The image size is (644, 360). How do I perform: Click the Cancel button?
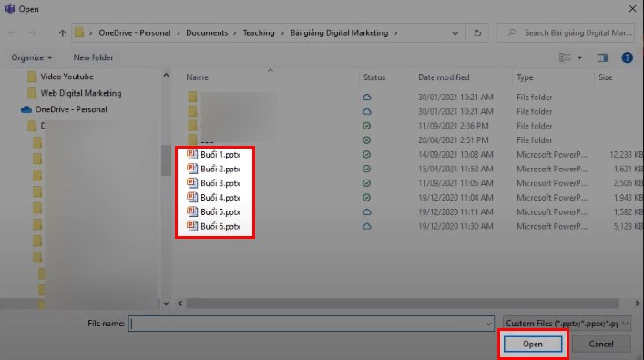click(x=601, y=344)
